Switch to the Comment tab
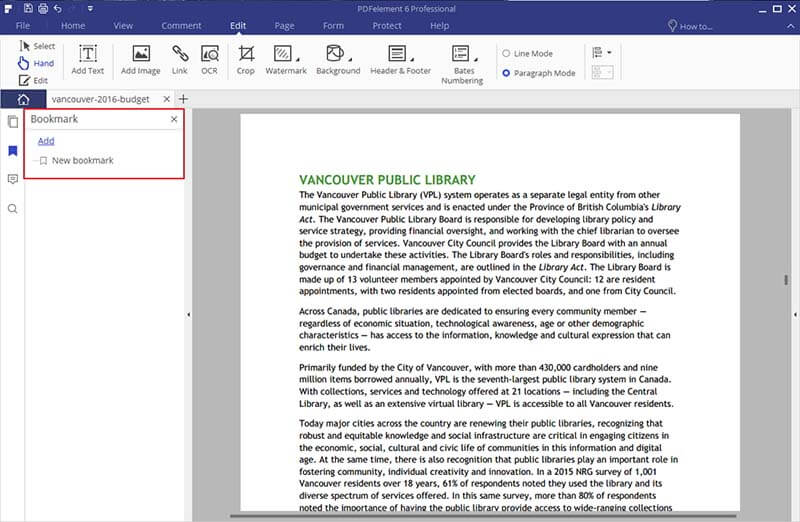This screenshot has height=522, width=800. (181, 26)
